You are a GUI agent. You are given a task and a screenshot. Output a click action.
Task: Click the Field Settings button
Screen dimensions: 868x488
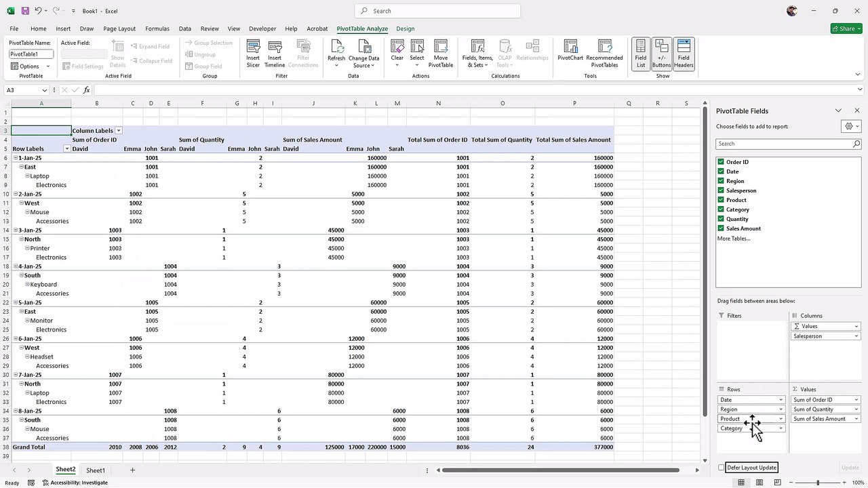click(x=83, y=66)
